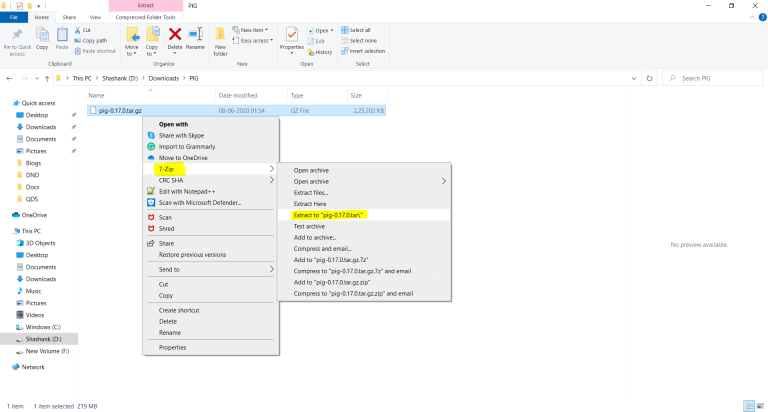Click the refresh icon beside address bar
Image resolution: width=768 pixels, height=412 pixels.
click(649, 78)
